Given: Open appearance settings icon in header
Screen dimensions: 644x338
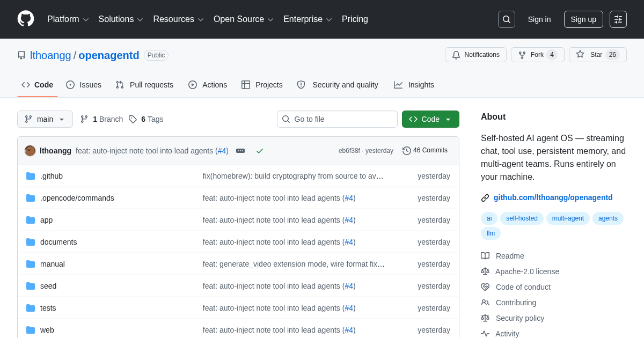Looking at the screenshot, I should 618,19.
